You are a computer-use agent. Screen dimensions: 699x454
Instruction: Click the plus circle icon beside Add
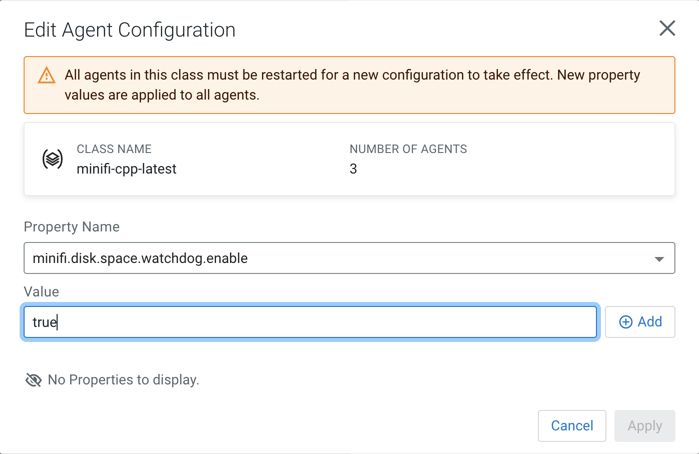coord(625,322)
